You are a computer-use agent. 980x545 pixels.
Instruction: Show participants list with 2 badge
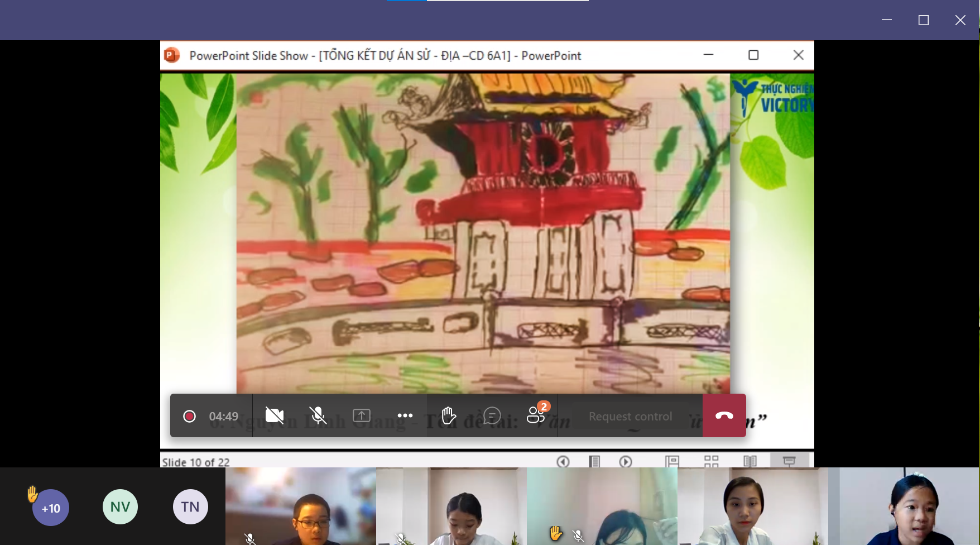point(536,415)
